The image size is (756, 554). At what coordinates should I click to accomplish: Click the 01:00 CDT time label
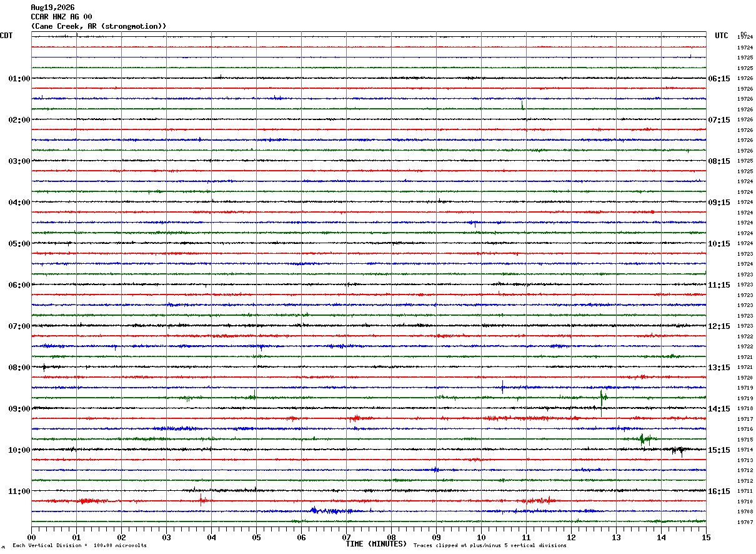click(x=19, y=79)
